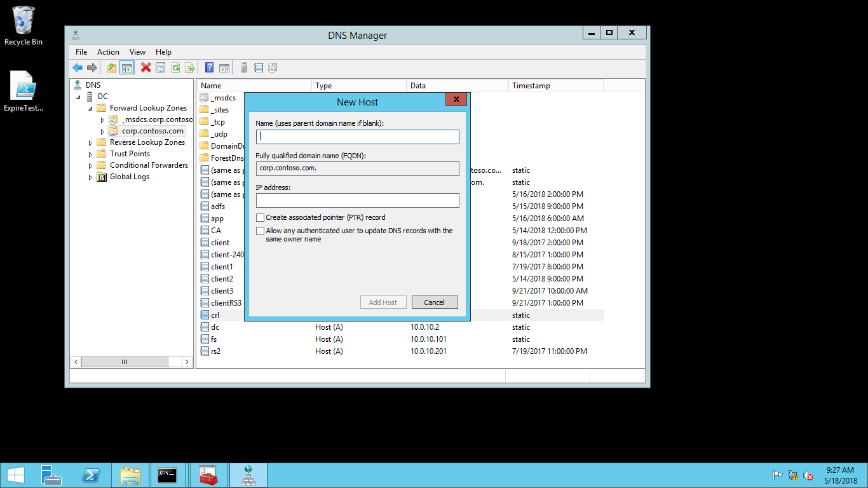
Task: Click the Forward navigation arrow icon
Action: (x=92, y=67)
